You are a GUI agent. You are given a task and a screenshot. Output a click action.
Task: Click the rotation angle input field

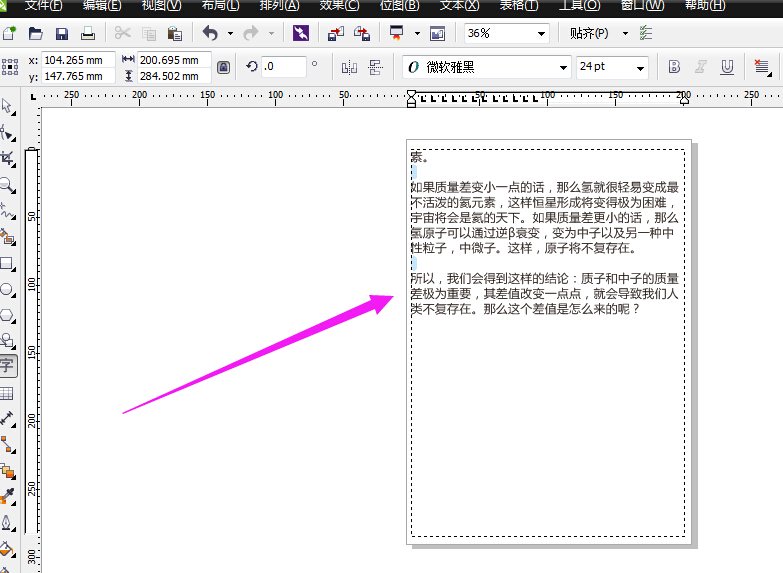coord(284,67)
